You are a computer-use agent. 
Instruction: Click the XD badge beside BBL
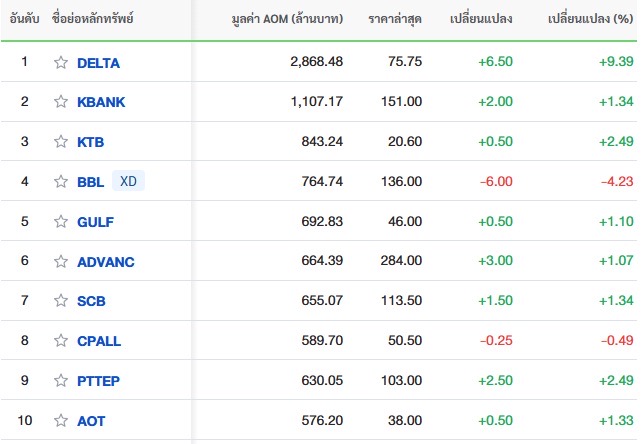click(128, 181)
